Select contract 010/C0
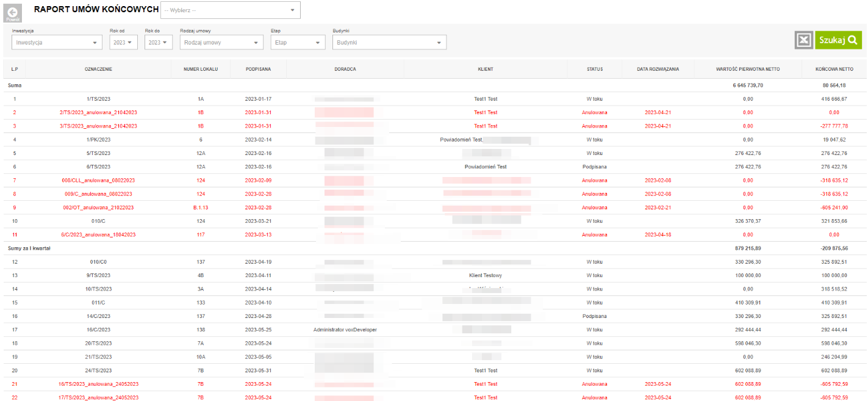Viewport: 868px width, 401px height. click(x=98, y=262)
